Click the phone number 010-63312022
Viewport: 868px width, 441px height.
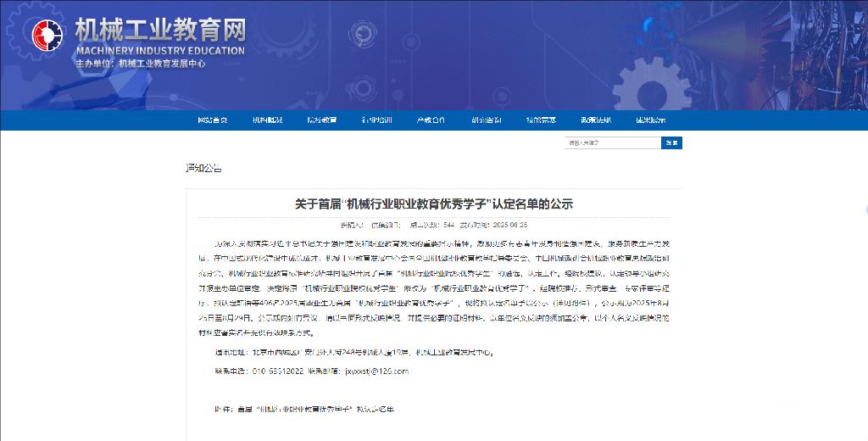tap(278, 371)
